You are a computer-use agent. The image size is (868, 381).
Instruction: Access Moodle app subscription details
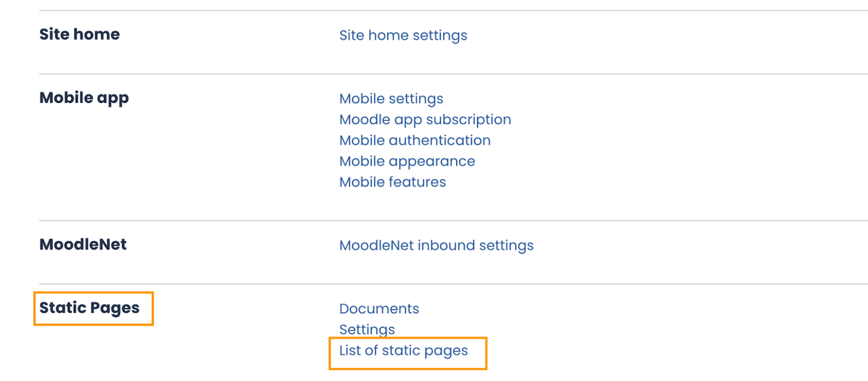tap(425, 119)
